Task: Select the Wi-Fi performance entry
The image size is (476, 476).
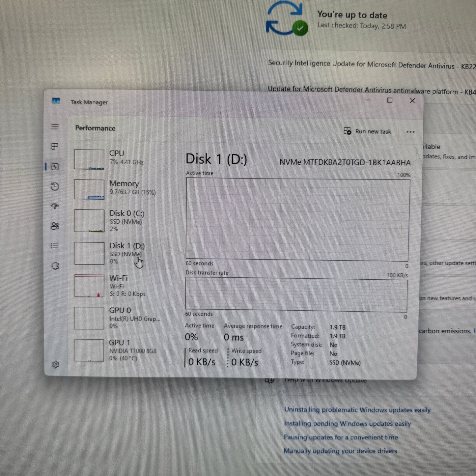Action: [x=122, y=285]
